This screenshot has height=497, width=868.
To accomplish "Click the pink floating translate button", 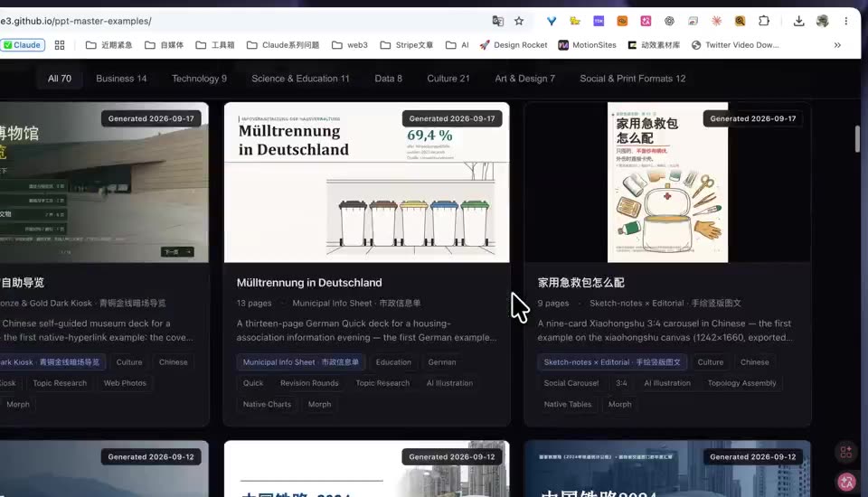I will pyautogui.click(x=846, y=482).
